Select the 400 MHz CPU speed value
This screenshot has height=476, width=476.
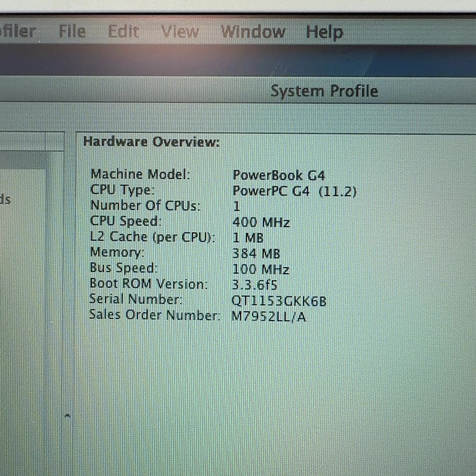pos(261,222)
